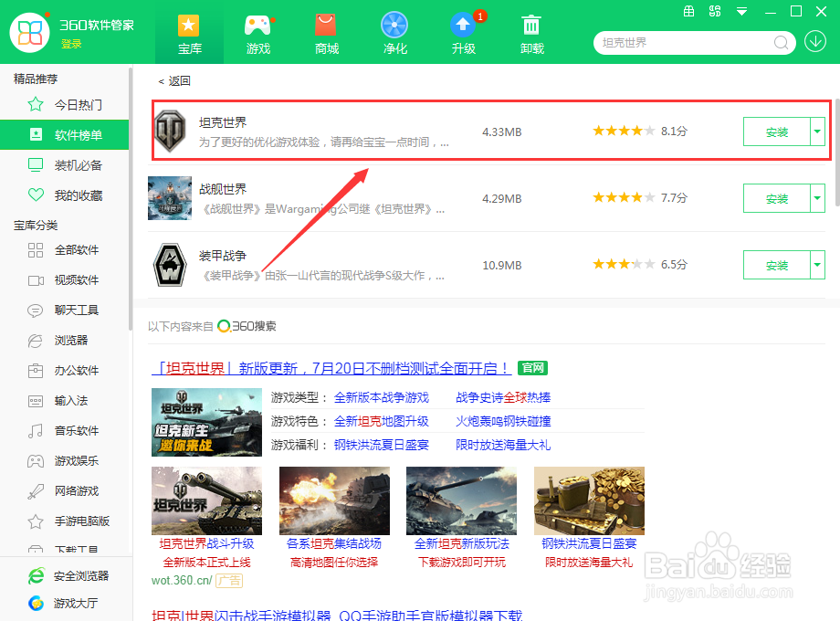Image resolution: width=840 pixels, height=621 pixels.
Task: Install 坦克世界 with 安装 button
Action: click(777, 132)
